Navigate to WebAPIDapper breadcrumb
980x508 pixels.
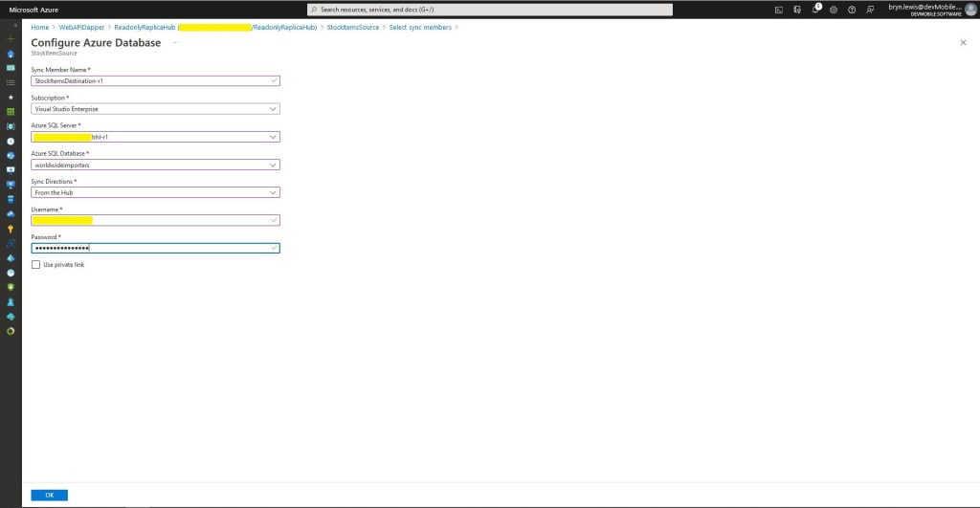[81, 28]
